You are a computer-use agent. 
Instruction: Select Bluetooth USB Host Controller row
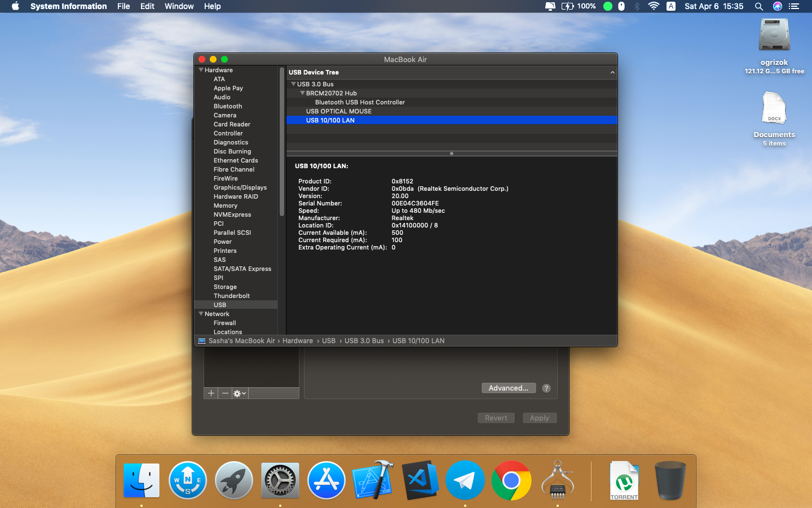coord(452,102)
